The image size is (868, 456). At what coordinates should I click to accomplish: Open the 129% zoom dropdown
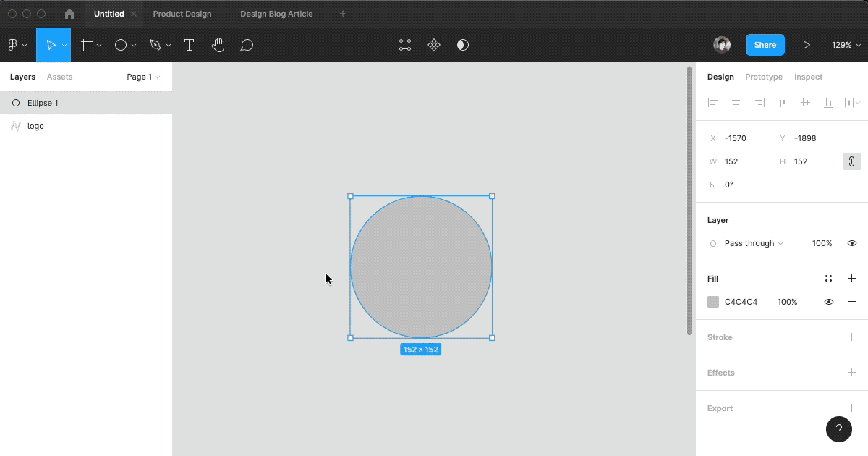click(845, 45)
